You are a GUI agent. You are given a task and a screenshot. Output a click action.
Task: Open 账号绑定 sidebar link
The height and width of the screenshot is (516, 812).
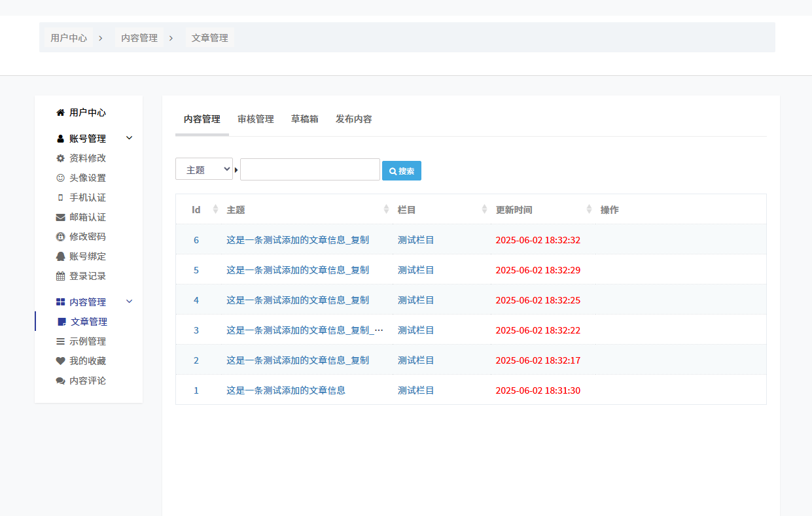tap(88, 256)
